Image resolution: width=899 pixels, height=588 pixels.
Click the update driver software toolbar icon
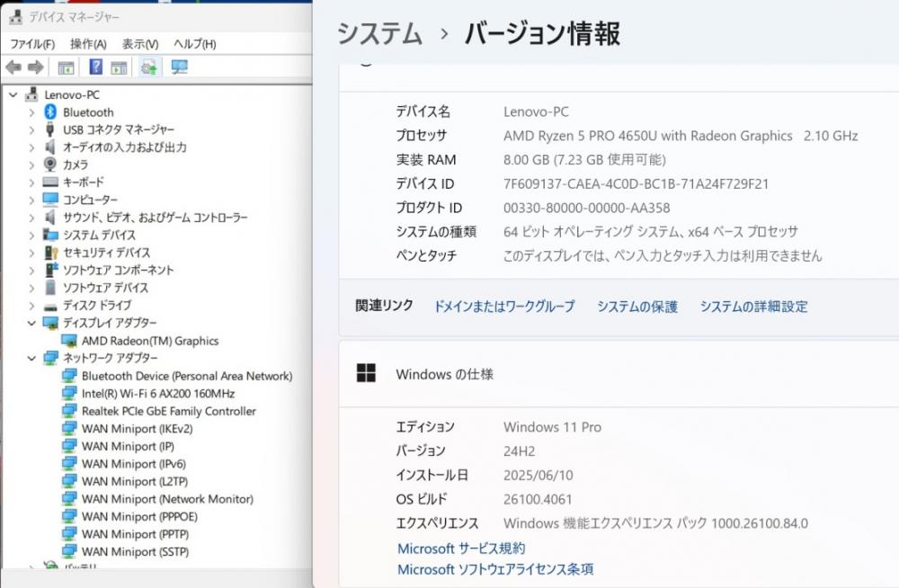click(149, 67)
